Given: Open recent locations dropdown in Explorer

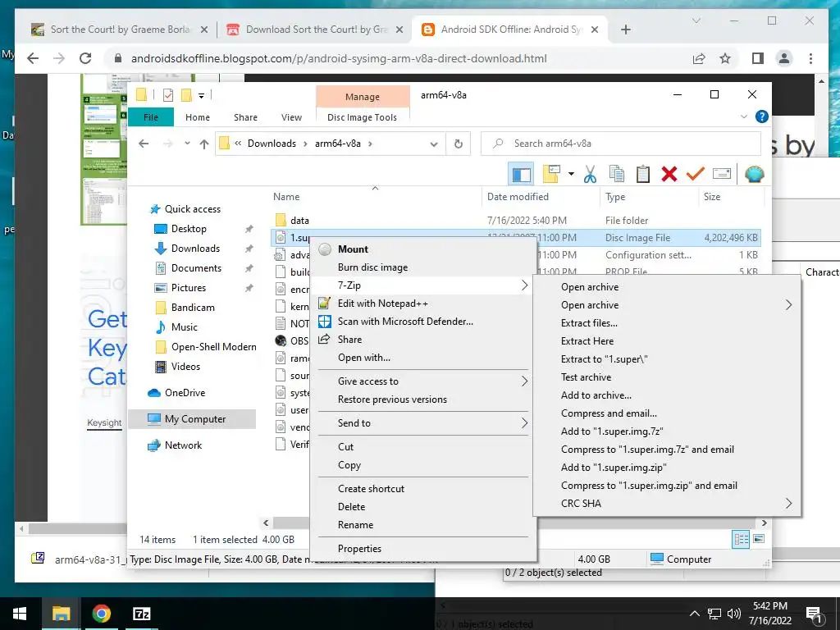Looking at the screenshot, I should pos(187,144).
